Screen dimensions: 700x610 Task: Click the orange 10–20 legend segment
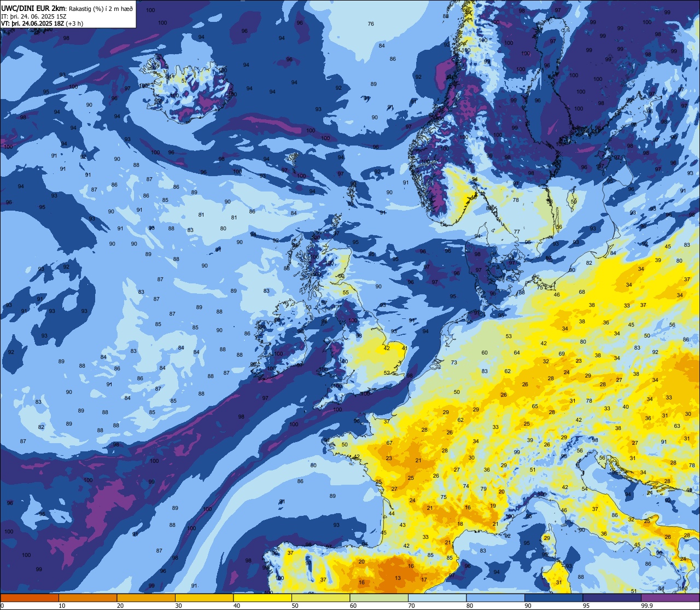(88, 598)
